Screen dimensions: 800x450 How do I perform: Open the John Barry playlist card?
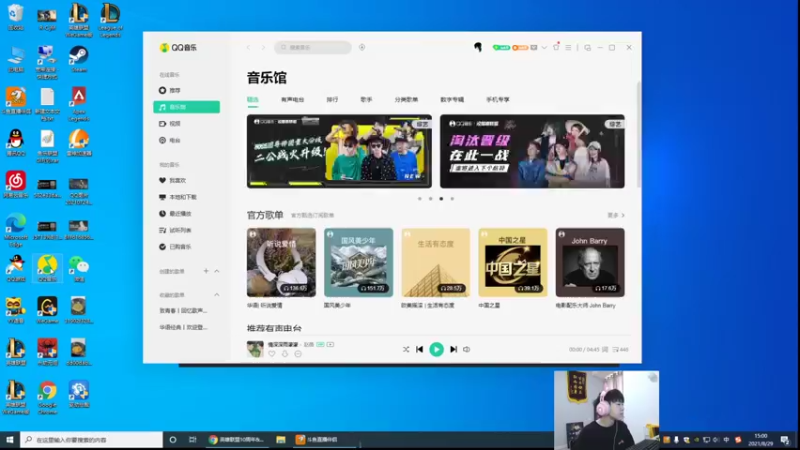point(590,262)
